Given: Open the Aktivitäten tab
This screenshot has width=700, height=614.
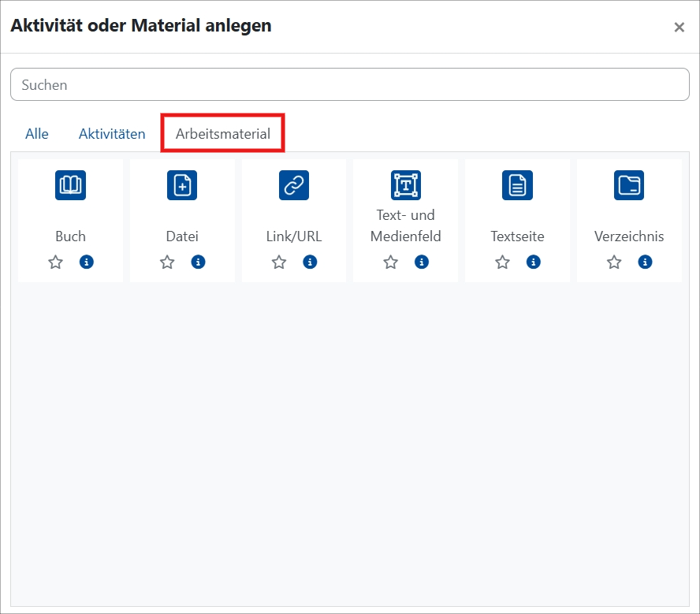Looking at the screenshot, I should pos(111,134).
